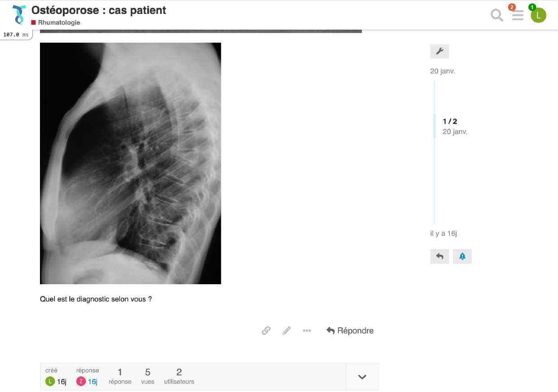Click the wrench topic admin icon
The image size is (558, 392).
pyautogui.click(x=439, y=52)
